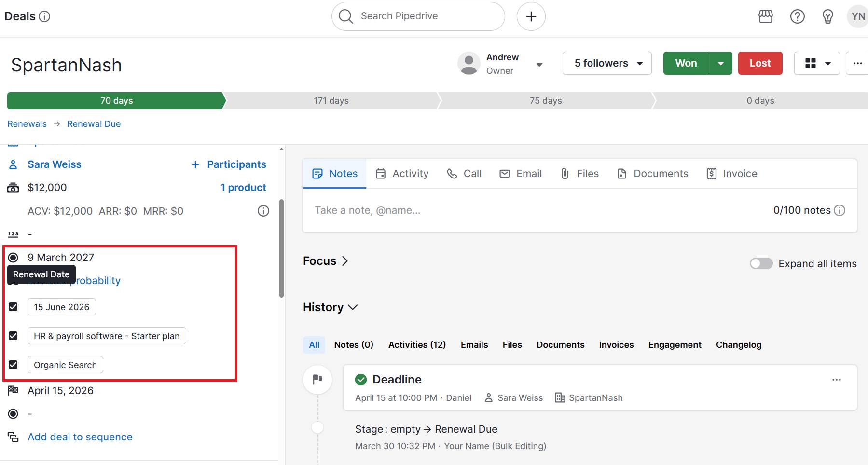Click the magnifier icon in the search bar

click(345, 16)
